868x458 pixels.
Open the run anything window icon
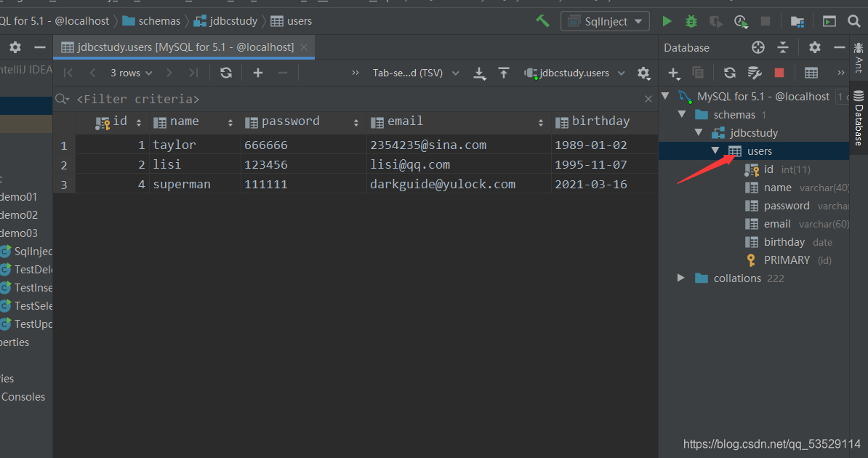coord(829,22)
